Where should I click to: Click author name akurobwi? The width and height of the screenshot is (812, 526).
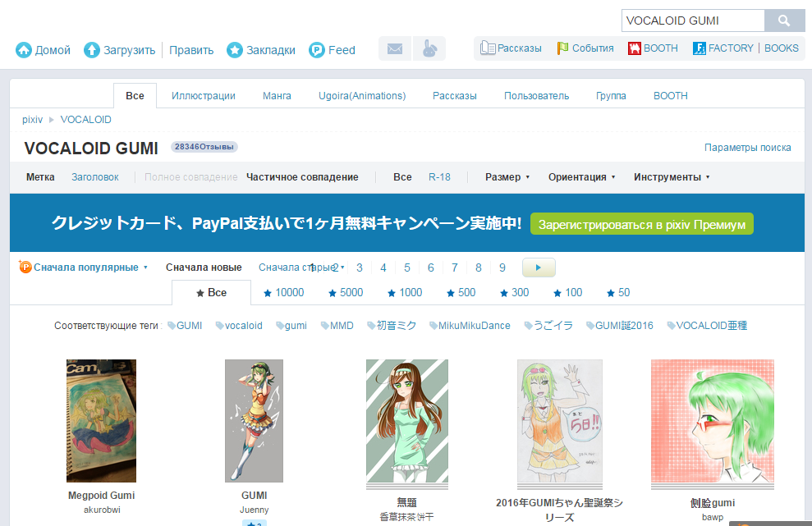pos(102,510)
